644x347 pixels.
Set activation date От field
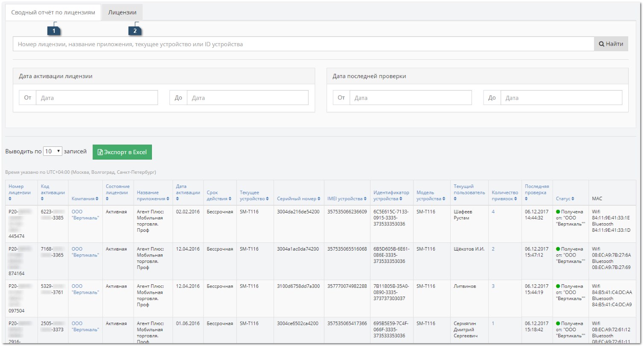coord(97,98)
